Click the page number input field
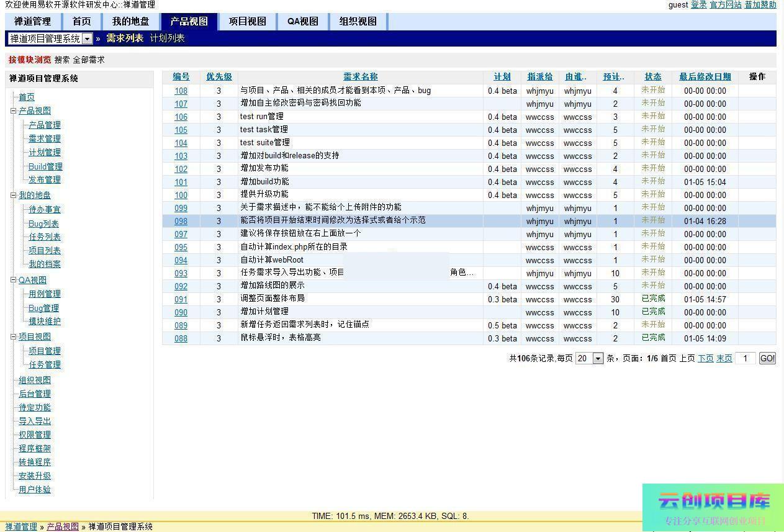 click(745, 358)
